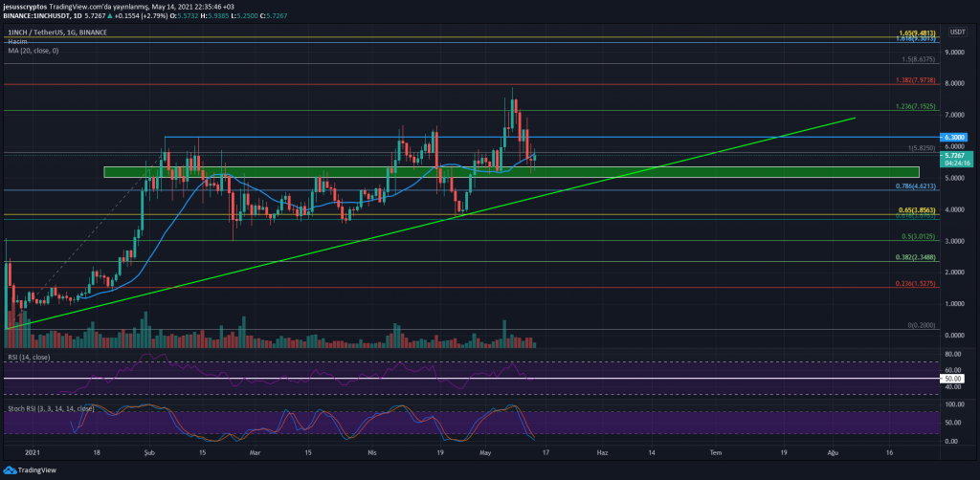Click the USDT currency label on price axis
Viewport: 980px width, 480px height.
tap(956, 33)
